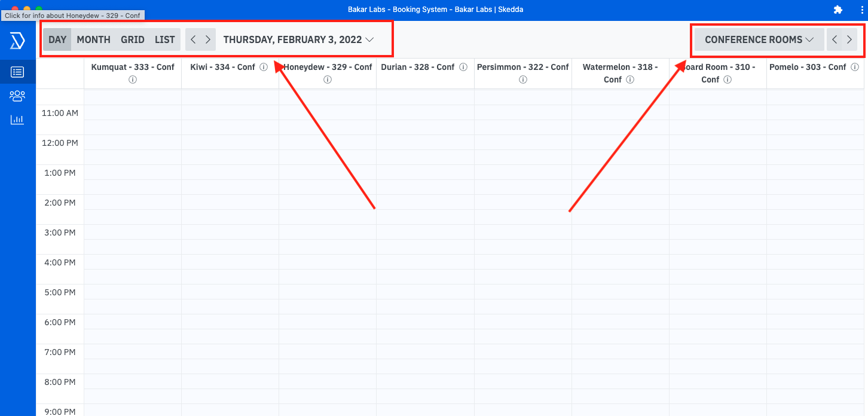Click the 5:00 PM time label
868x416 pixels.
tap(60, 292)
